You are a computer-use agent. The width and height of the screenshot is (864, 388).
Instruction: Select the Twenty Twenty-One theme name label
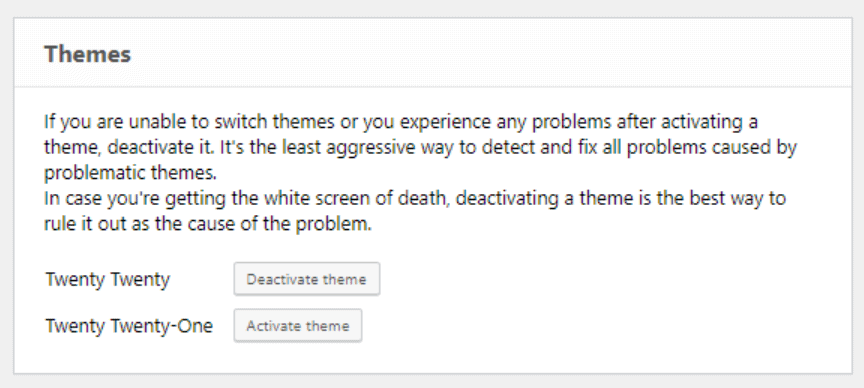129,326
